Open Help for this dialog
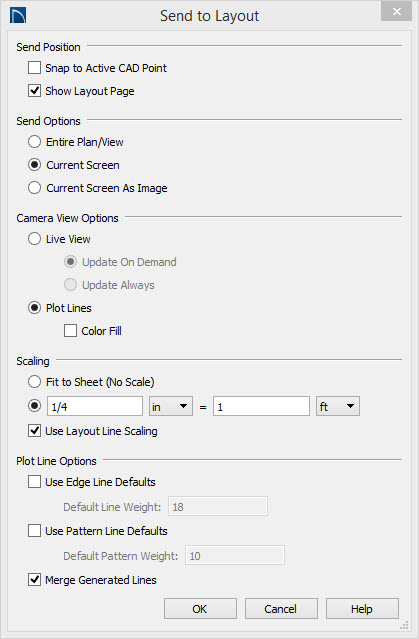This screenshot has height=639, width=419. (x=362, y=609)
